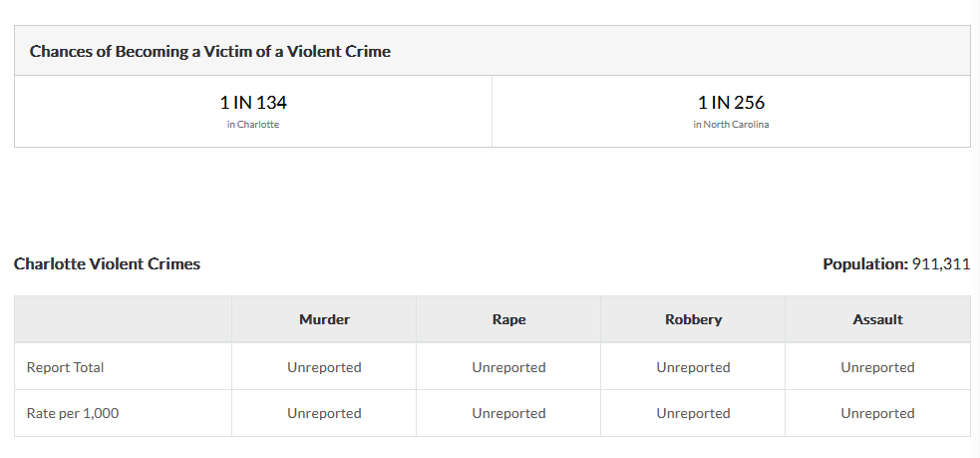Select the Rape column header

pos(508,319)
